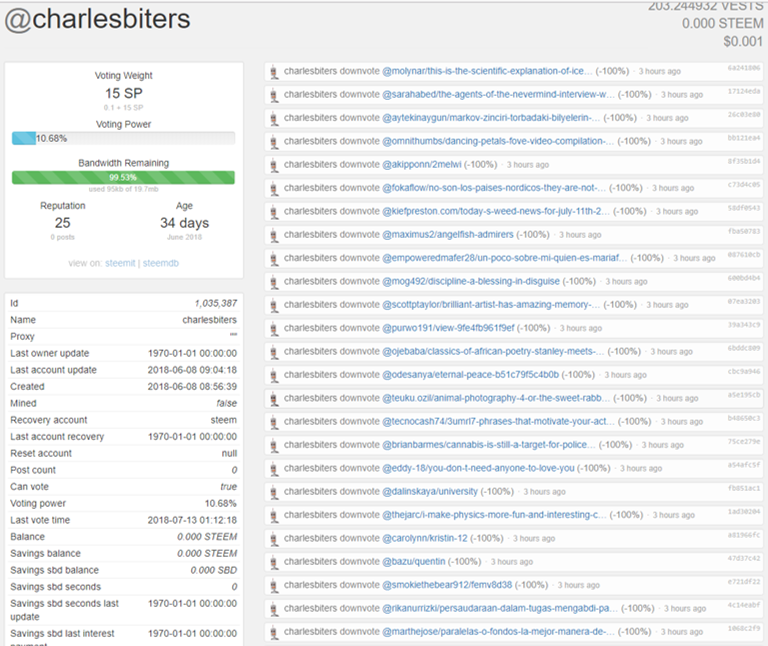
Task: Click the Last vote time value 2018-07-13 01:12:18
Action: click(192, 520)
